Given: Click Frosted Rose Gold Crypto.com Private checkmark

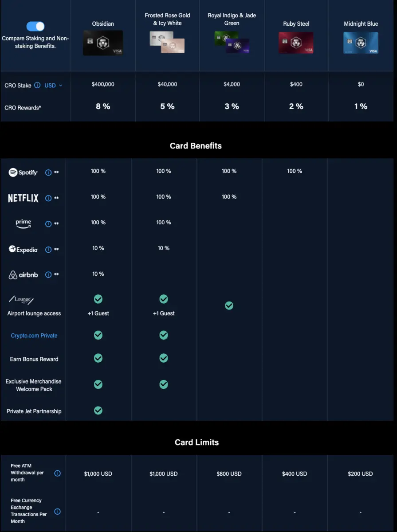Looking at the screenshot, I should (x=164, y=335).
